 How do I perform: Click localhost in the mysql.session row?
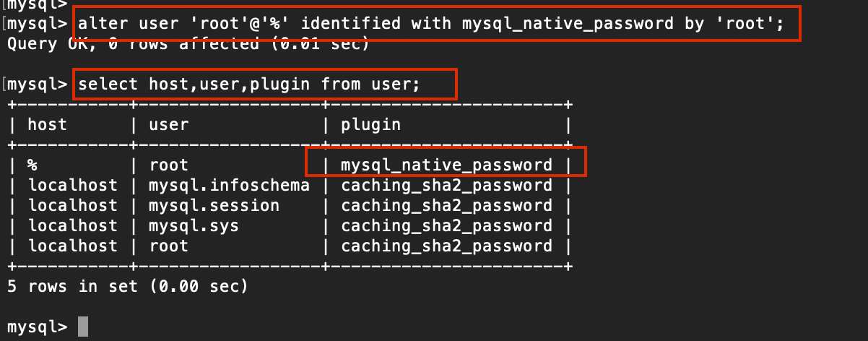[72, 206]
